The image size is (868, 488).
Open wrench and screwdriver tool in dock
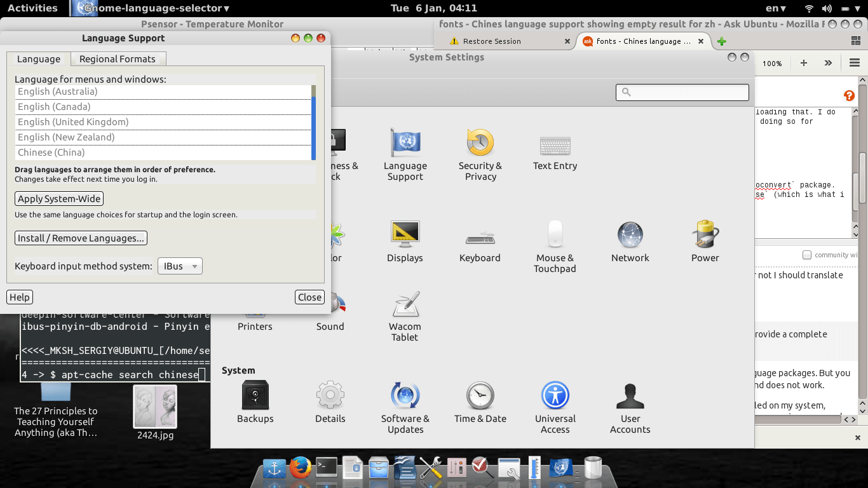(431, 468)
